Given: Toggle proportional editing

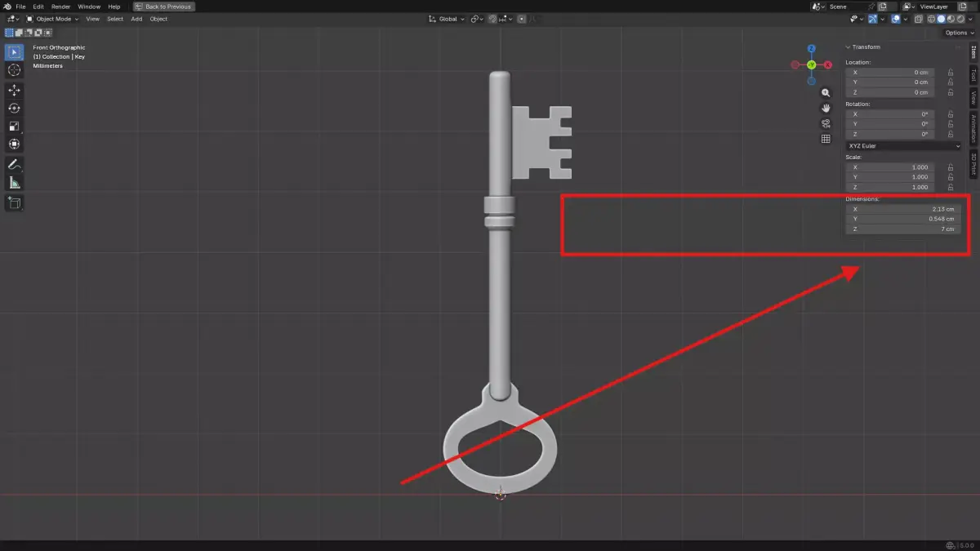Looking at the screenshot, I should pos(521,19).
